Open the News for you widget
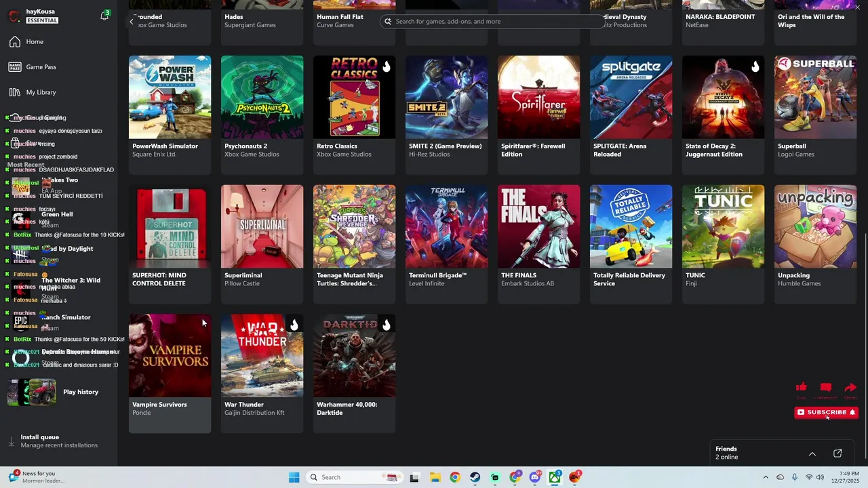Image resolution: width=868 pixels, height=488 pixels. click(x=38, y=477)
